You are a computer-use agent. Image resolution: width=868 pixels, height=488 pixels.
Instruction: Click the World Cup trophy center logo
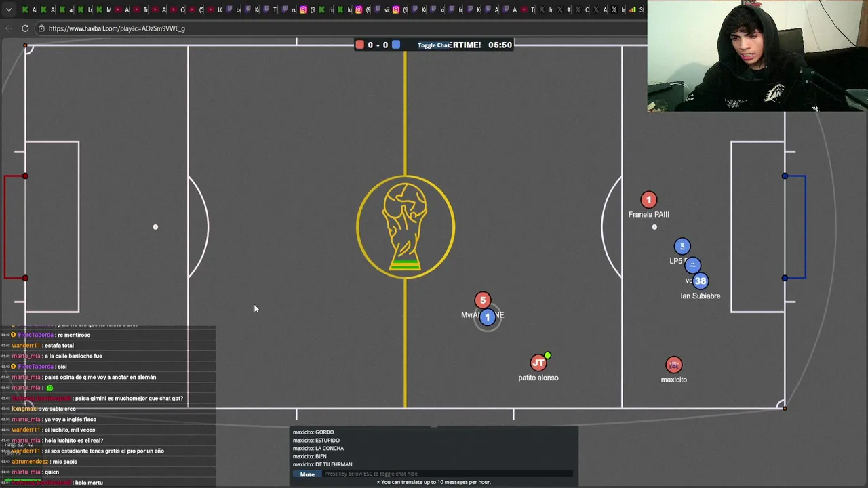pyautogui.click(x=406, y=227)
